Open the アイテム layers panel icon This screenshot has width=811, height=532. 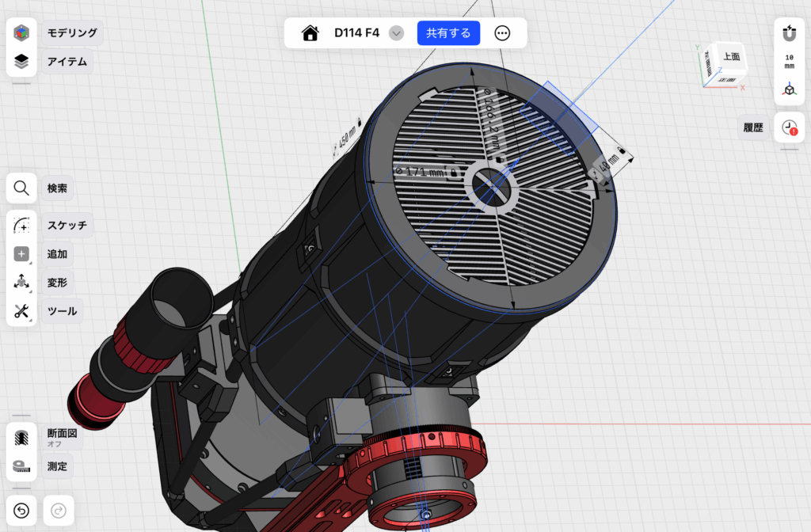tap(22, 62)
